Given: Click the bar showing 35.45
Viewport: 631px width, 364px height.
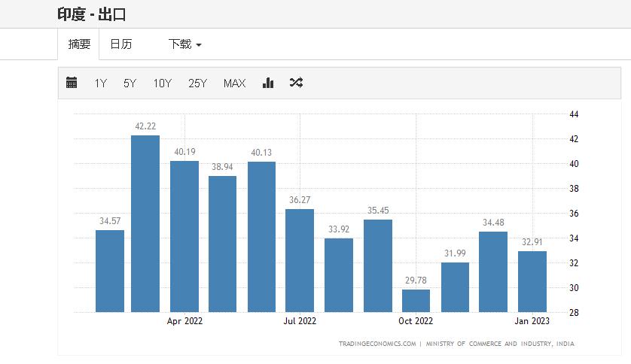Looking at the screenshot, I should point(377,265).
